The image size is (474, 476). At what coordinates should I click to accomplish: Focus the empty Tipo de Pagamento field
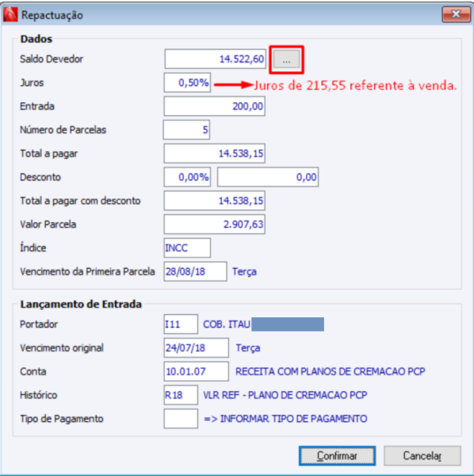(x=181, y=419)
